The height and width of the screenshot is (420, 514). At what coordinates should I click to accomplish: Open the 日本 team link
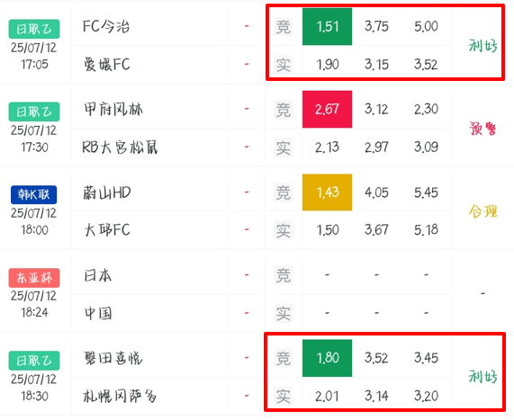click(x=98, y=275)
